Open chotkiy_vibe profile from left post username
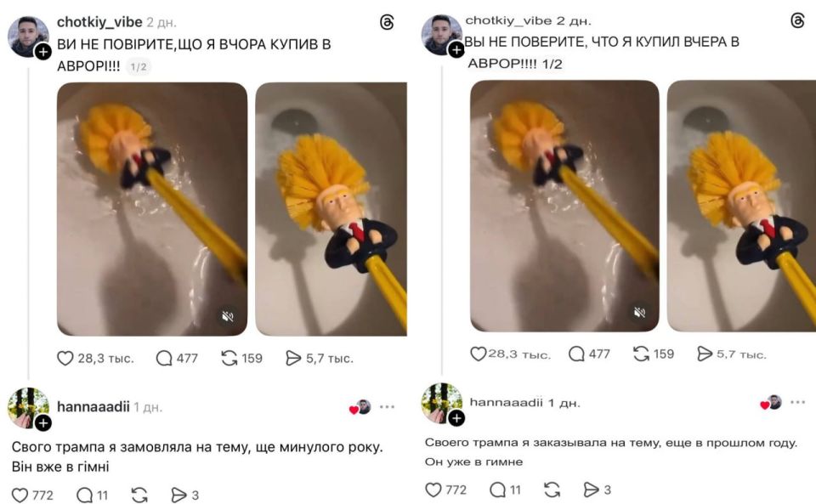The image size is (816, 504). pyautogui.click(x=99, y=22)
